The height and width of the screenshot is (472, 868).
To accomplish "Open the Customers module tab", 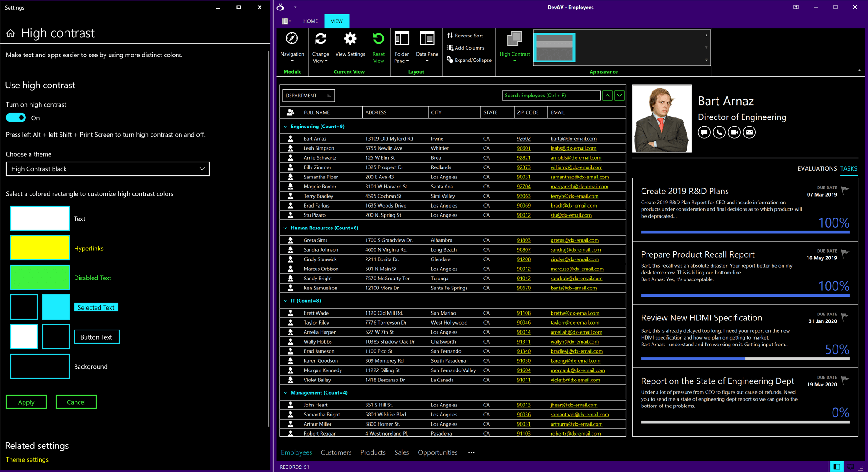I will [x=336, y=452].
